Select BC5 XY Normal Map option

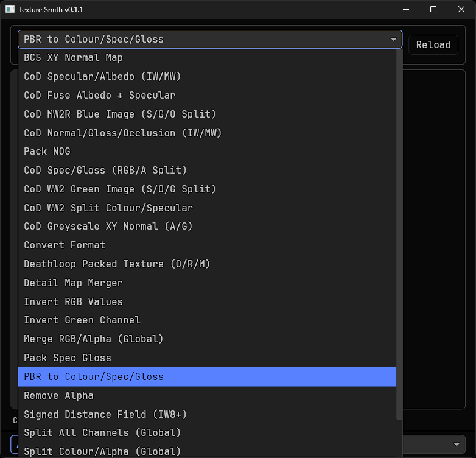207,58
